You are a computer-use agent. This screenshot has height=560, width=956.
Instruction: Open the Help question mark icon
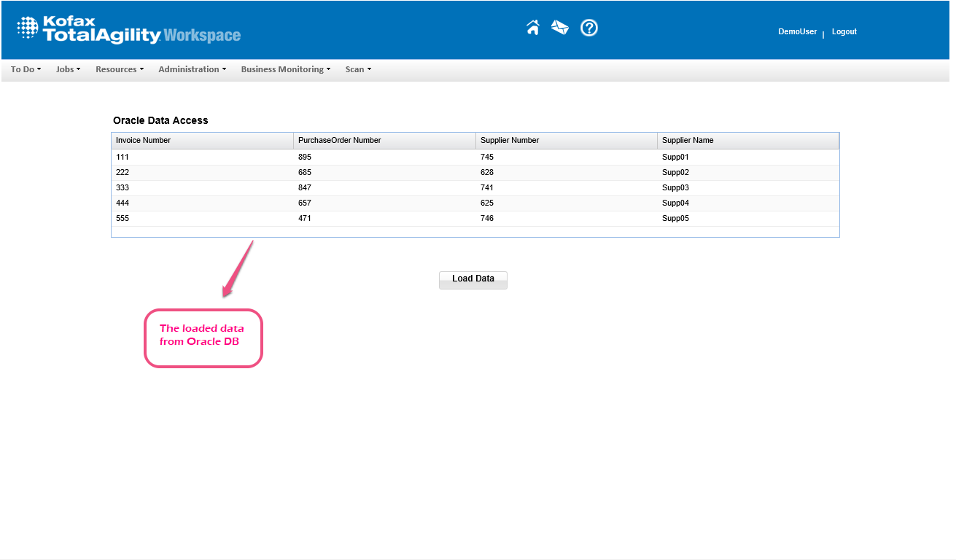tap(589, 28)
